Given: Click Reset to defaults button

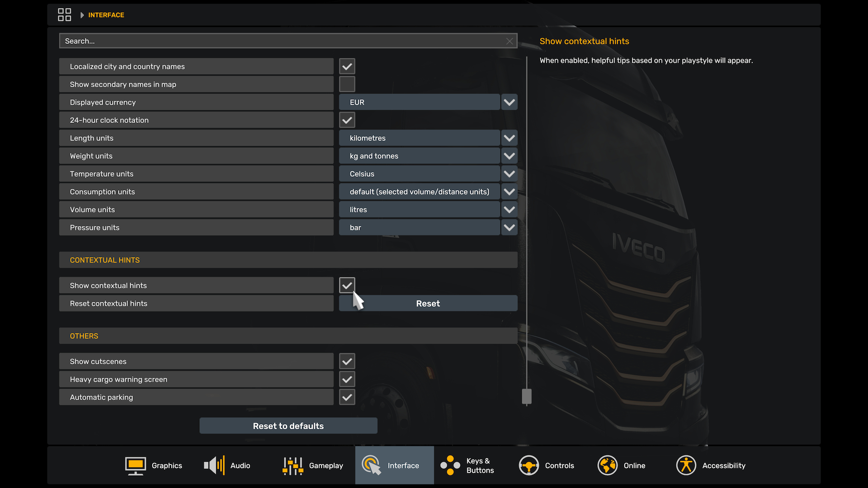Looking at the screenshot, I should pos(288,426).
